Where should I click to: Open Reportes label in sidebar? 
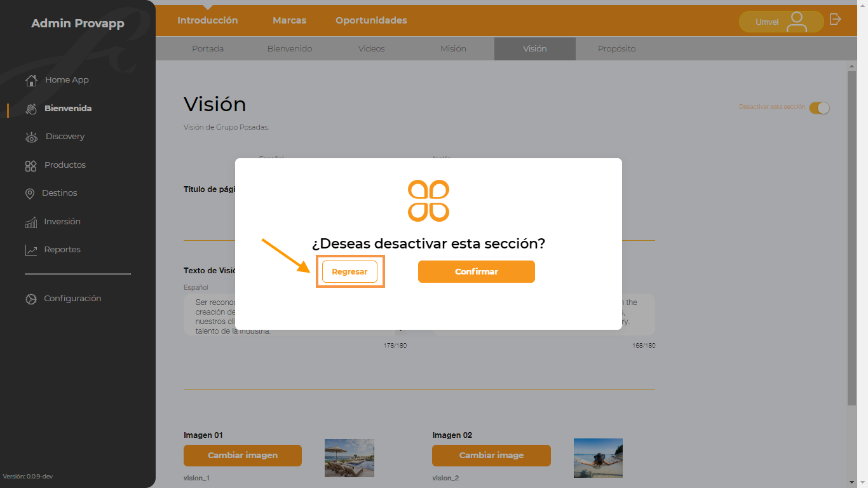[62, 250]
